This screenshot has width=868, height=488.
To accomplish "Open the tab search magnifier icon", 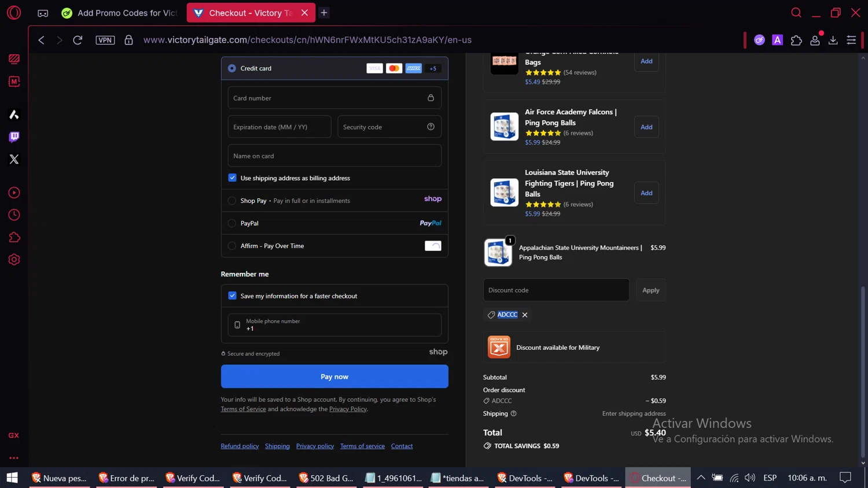I will pos(796,13).
